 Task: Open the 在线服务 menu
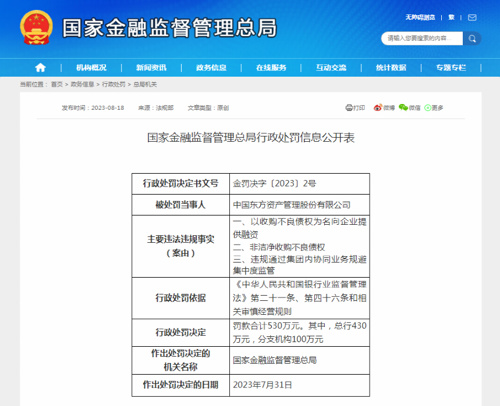[271, 68]
